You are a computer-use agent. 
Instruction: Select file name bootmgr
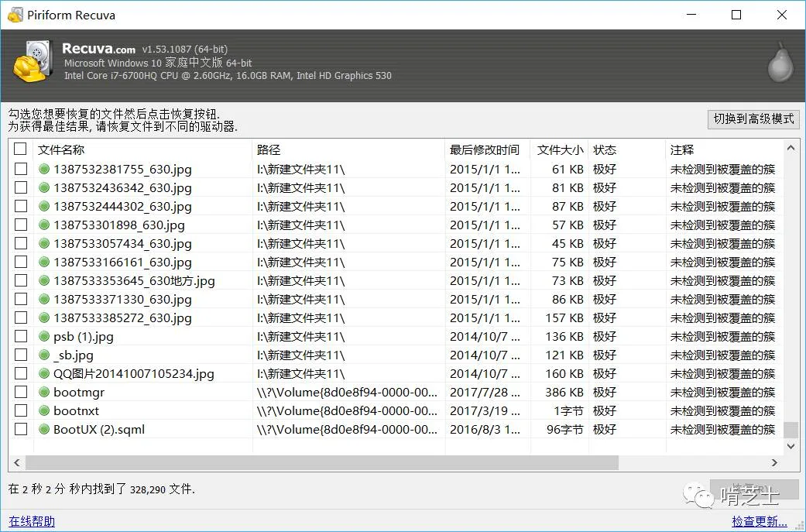coord(79,392)
